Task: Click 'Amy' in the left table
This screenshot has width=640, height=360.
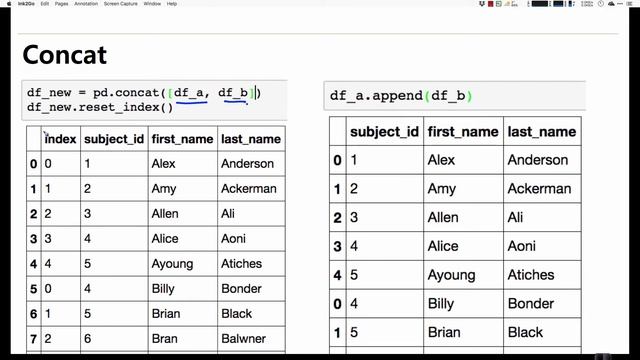Action: pyautogui.click(x=164, y=189)
